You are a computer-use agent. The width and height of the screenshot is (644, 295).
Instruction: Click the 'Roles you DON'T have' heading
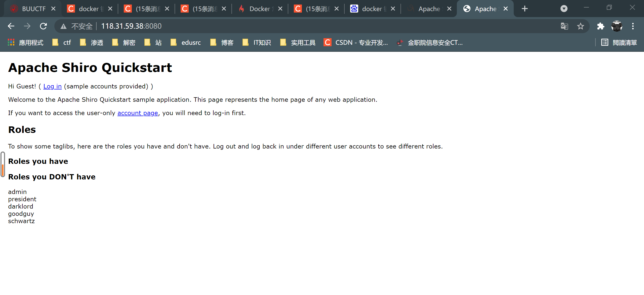(52, 177)
